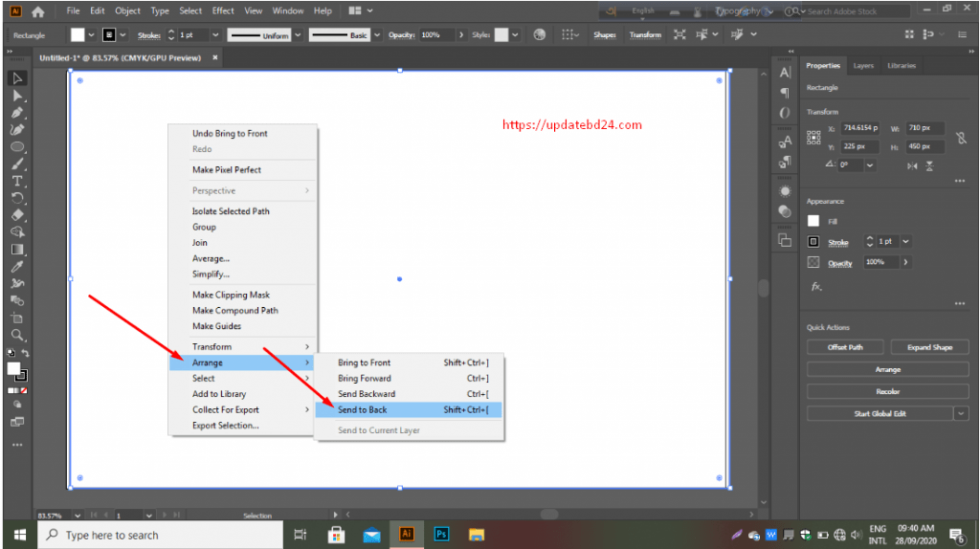The image size is (980, 549).
Task: Swap fill and stroke colors
Action: pos(25,354)
